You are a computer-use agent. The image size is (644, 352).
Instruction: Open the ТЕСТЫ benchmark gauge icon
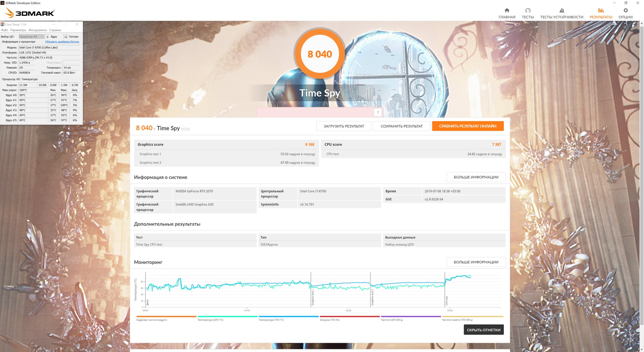pos(528,10)
